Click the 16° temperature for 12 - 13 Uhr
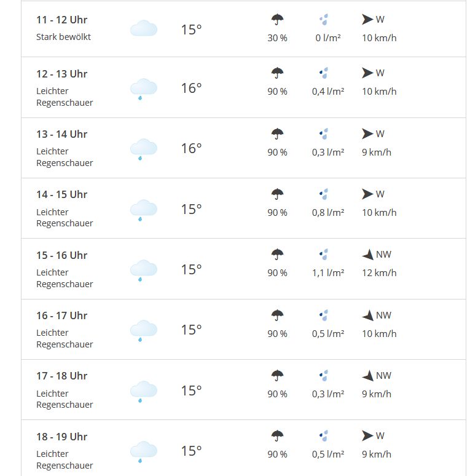 191,88
